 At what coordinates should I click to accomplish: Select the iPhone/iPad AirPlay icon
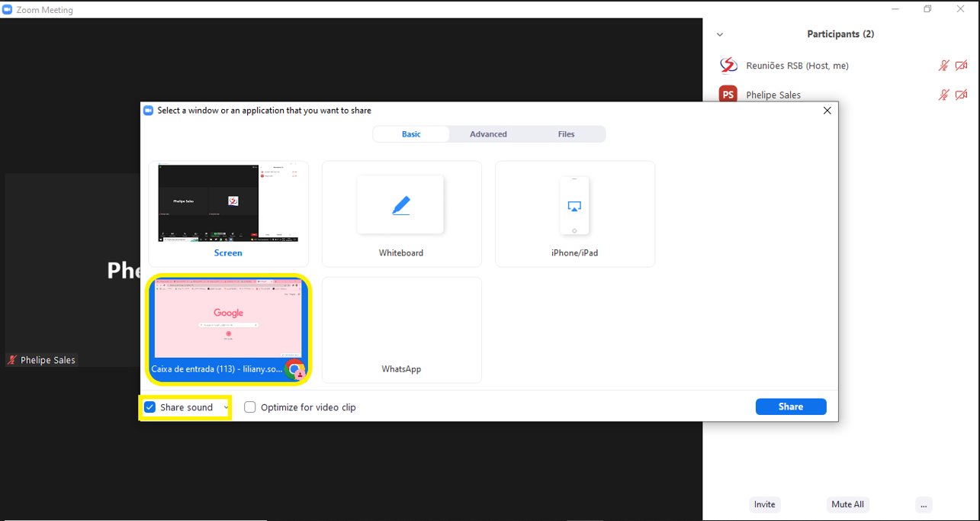(x=574, y=207)
